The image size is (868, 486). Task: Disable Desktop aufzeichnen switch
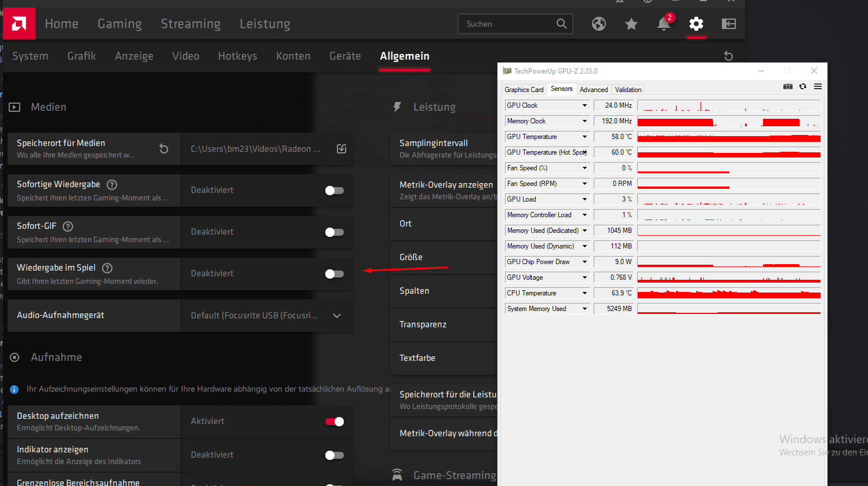point(335,422)
